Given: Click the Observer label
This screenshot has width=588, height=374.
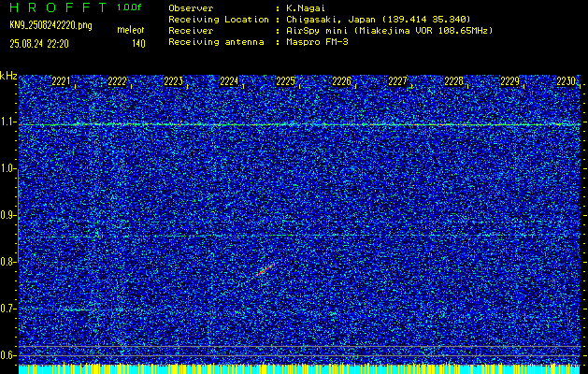Looking at the screenshot, I should [191, 7].
